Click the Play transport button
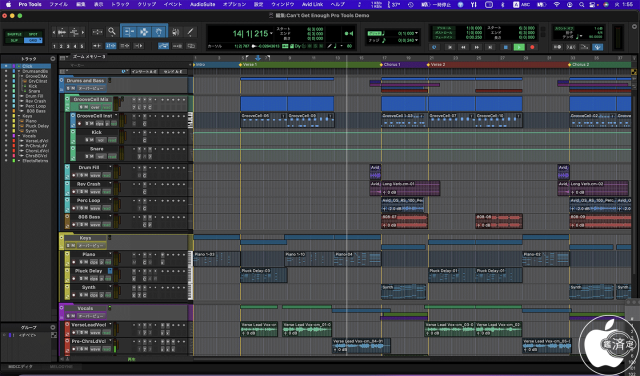The image size is (640, 376). (519, 47)
